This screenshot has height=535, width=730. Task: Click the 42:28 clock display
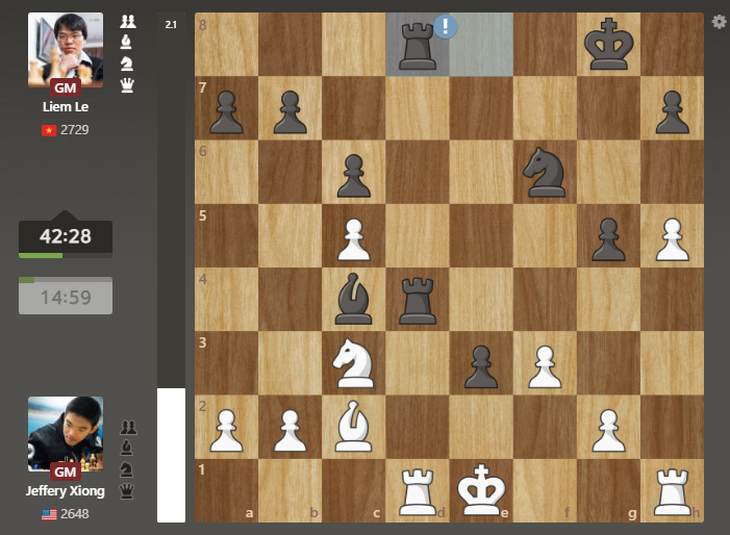(x=65, y=236)
